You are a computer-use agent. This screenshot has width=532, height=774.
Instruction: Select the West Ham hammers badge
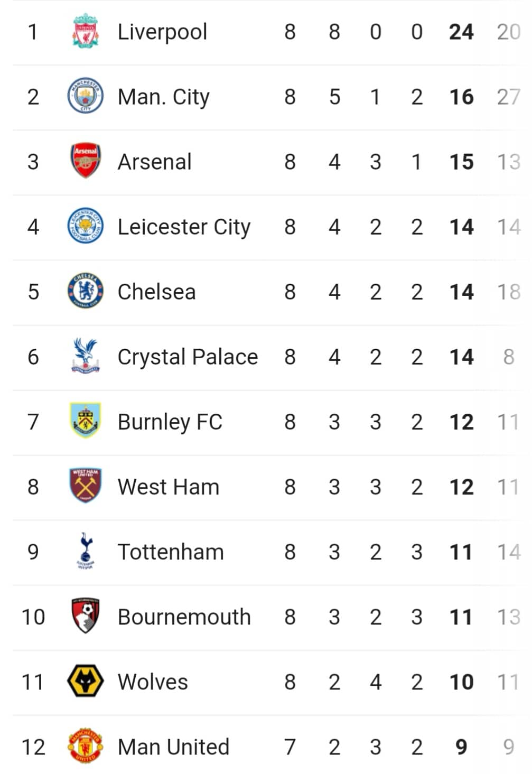85,486
